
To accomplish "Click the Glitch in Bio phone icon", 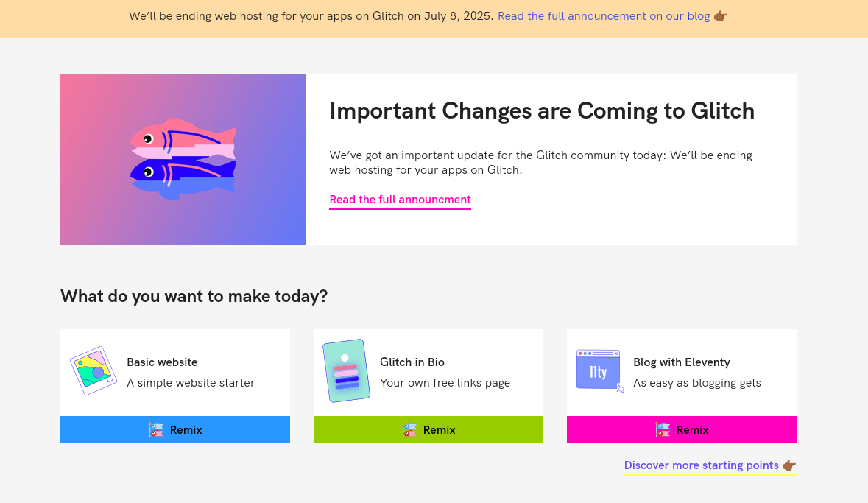I will pyautogui.click(x=347, y=370).
